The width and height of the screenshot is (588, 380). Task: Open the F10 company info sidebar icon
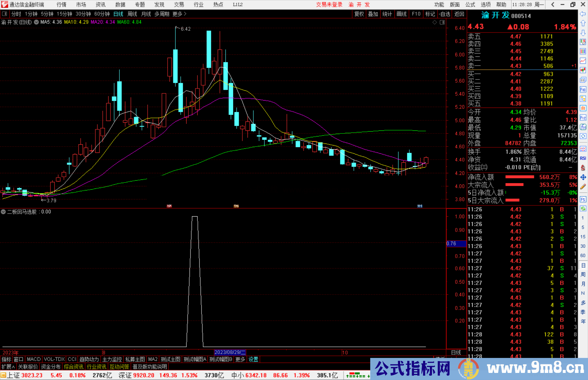(583, 89)
